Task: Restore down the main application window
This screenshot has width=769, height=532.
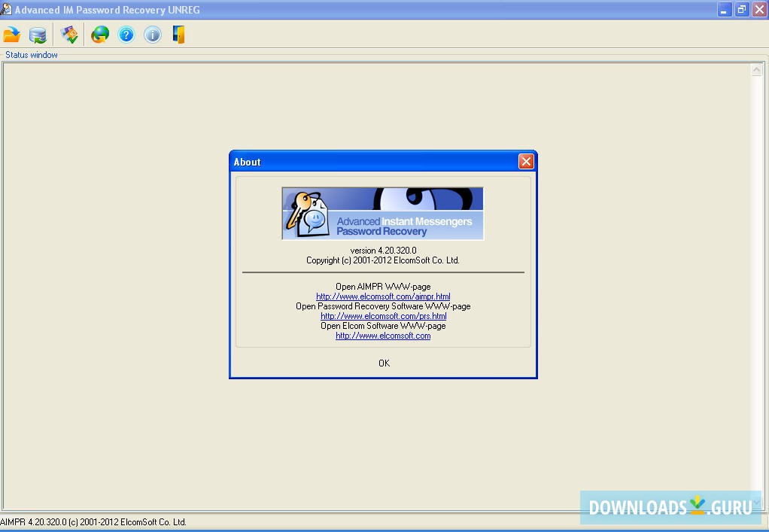Action: pyautogui.click(x=742, y=10)
